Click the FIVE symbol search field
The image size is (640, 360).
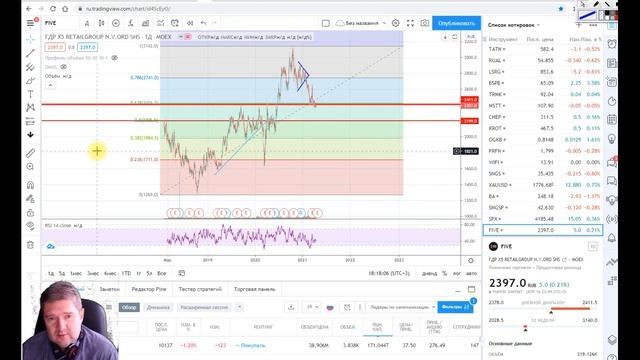60,23
